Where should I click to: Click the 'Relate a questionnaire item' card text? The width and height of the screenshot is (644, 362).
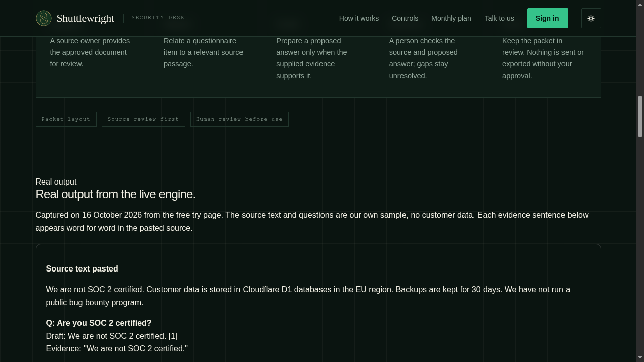[203, 52]
